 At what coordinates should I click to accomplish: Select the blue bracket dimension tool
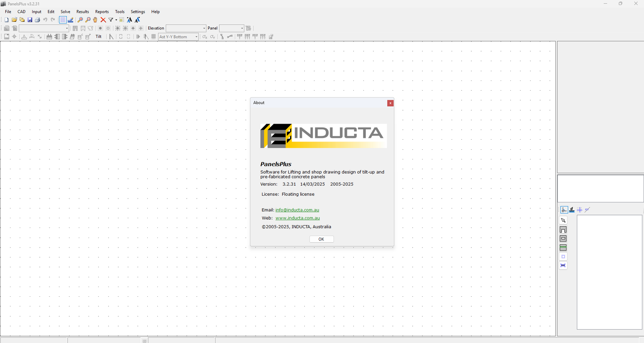pyautogui.click(x=563, y=265)
